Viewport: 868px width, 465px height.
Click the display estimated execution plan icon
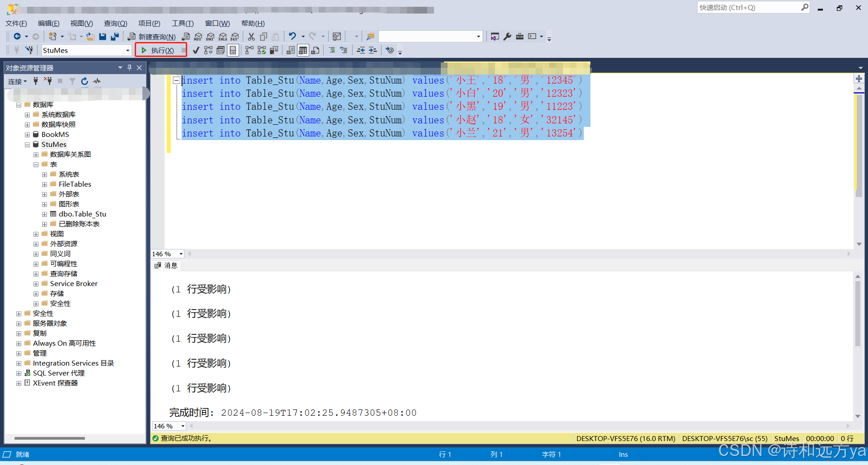[x=208, y=50]
